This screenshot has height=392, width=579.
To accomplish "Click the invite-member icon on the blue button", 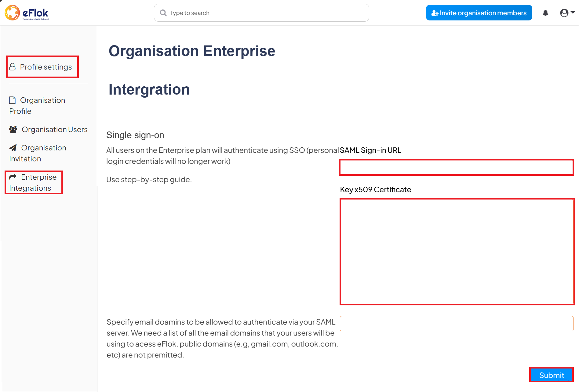I will (x=435, y=13).
